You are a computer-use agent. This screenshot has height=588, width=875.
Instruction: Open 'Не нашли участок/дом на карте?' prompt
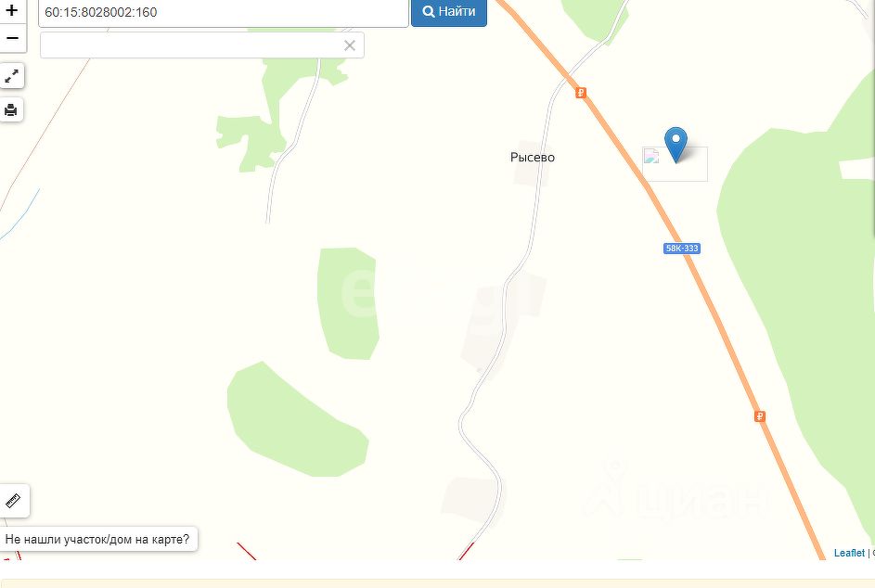tap(97, 540)
